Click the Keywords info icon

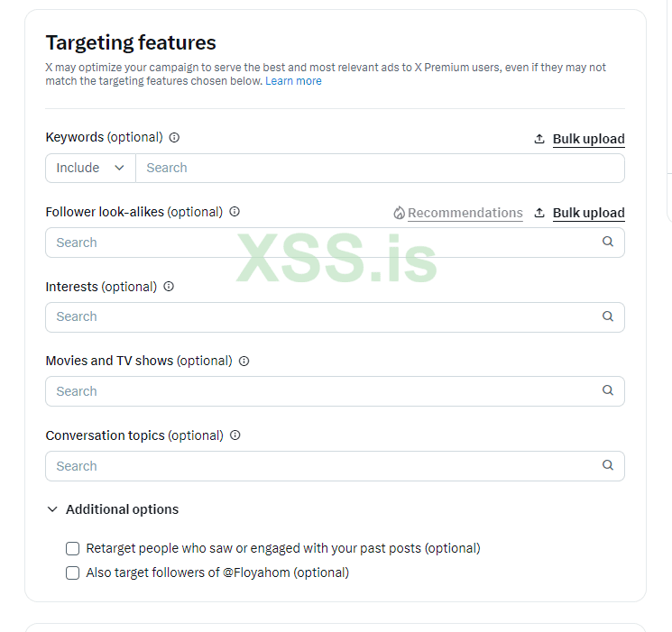pyautogui.click(x=174, y=138)
